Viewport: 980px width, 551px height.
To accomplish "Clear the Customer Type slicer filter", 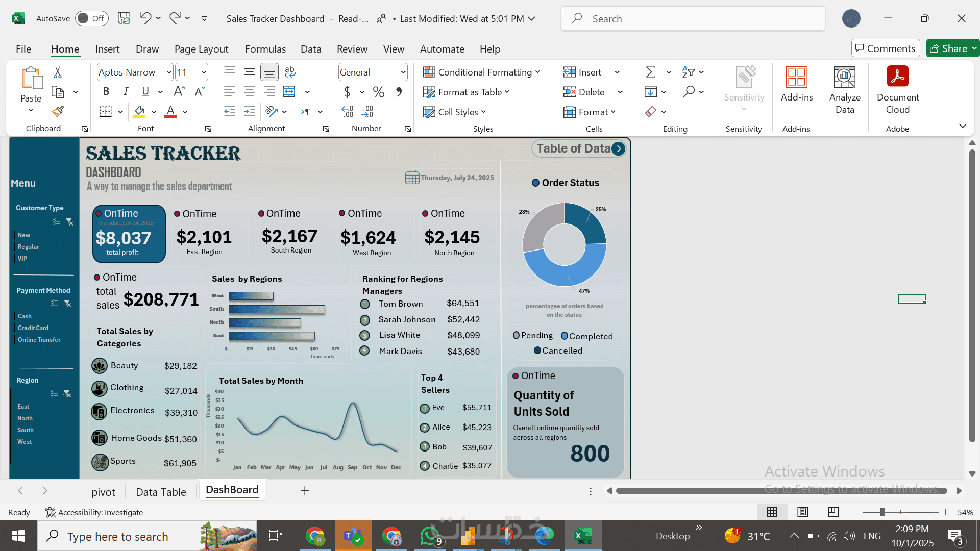I will pyautogui.click(x=69, y=222).
